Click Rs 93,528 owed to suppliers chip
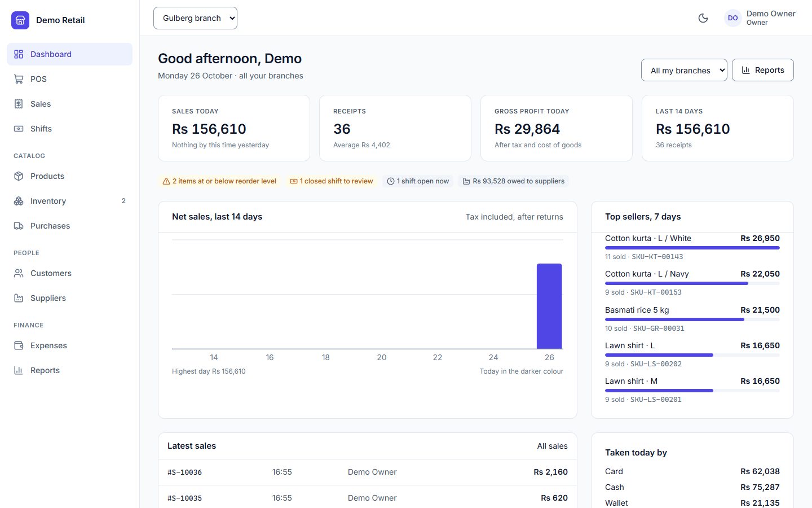Image resolution: width=812 pixels, height=508 pixels. tap(514, 181)
